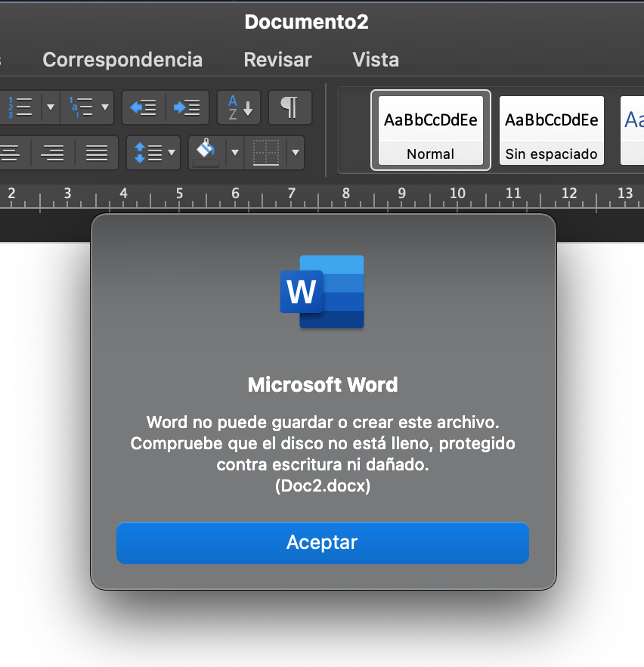The height and width of the screenshot is (667, 644).
Task: Click the borders grid icon
Action: coord(266,153)
